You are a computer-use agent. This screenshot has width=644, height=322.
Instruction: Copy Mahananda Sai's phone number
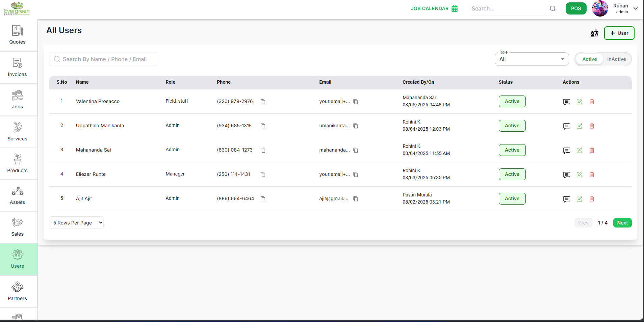point(263,150)
